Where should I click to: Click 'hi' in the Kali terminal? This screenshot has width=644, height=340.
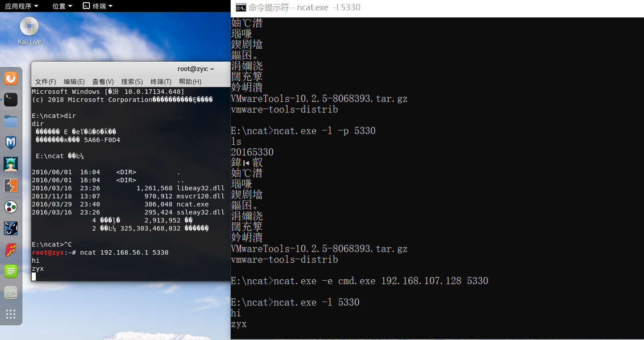36,260
